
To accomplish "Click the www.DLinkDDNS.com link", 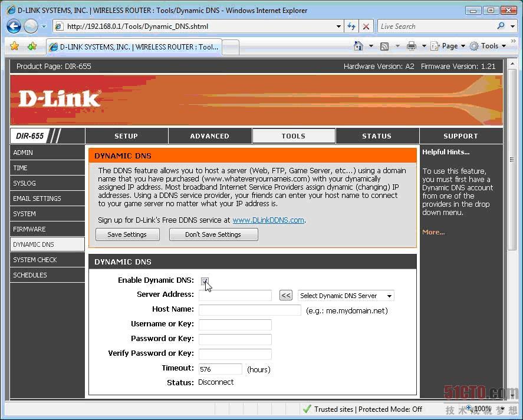I will point(268,220).
